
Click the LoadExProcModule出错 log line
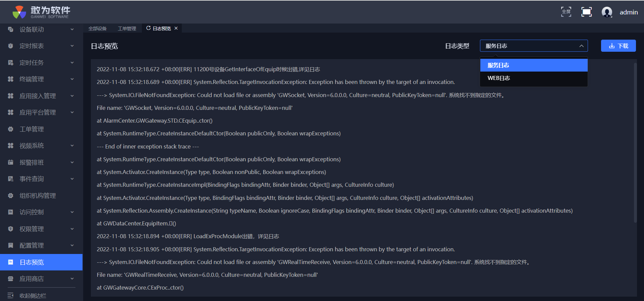[x=188, y=236]
